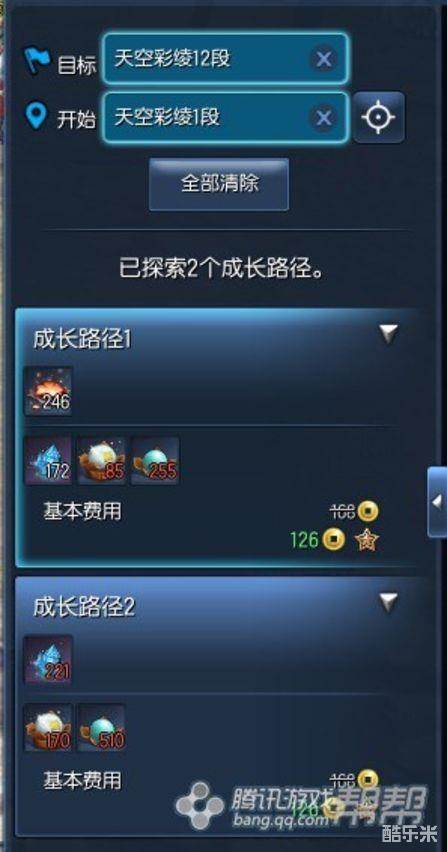
Task: Select the blue crystal icon showing 172
Action: point(48,460)
